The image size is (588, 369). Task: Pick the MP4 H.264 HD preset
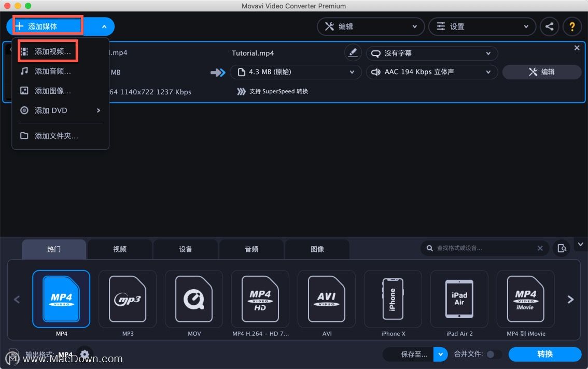260,299
